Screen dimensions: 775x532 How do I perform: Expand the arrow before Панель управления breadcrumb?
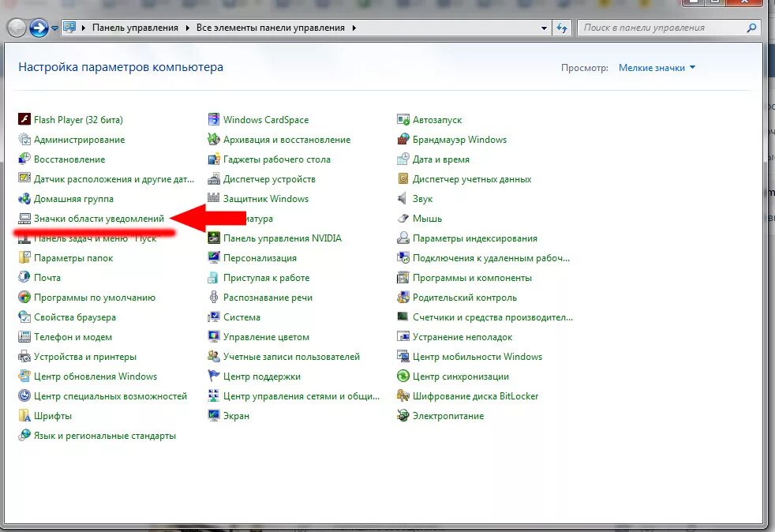[84, 28]
